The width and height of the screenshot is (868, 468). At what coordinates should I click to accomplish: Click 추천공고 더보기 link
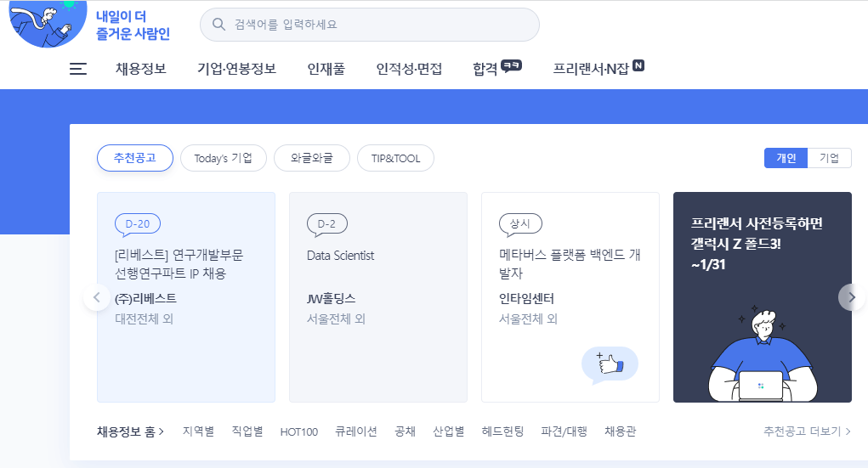tap(807, 431)
